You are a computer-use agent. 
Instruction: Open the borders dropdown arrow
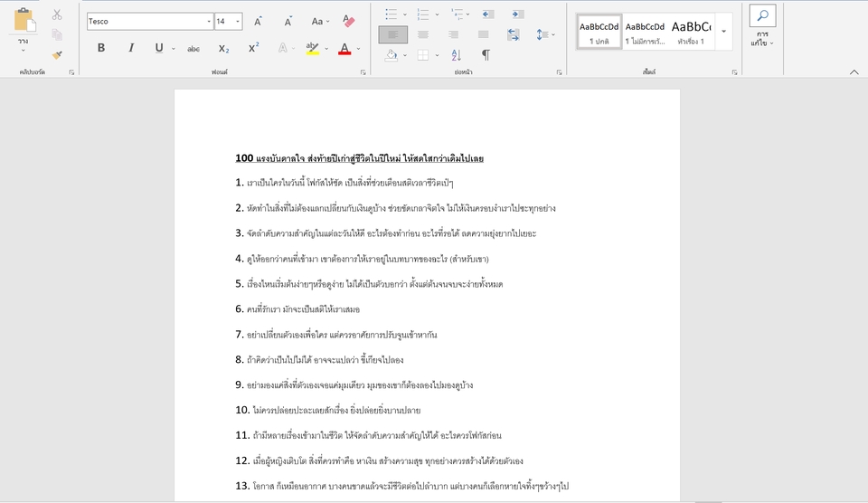pyautogui.click(x=437, y=55)
